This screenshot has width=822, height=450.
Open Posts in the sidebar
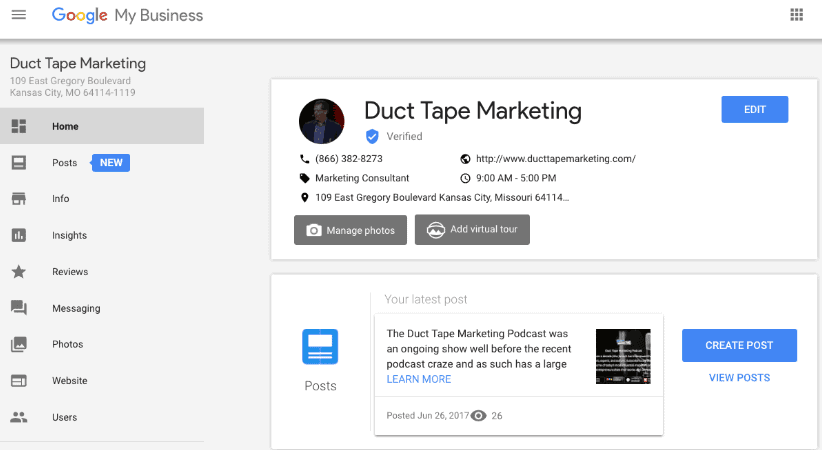(x=64, y=163)
